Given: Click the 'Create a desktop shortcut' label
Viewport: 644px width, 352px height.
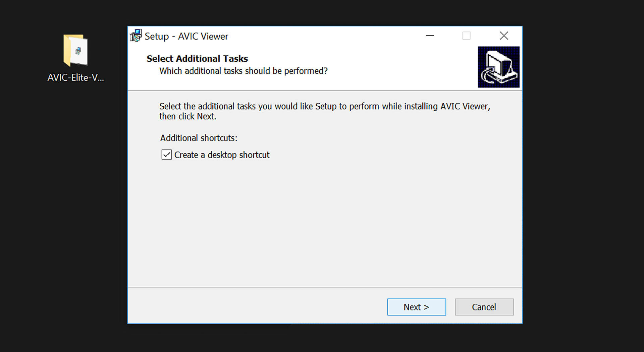Looking at the screenshot, I should click(x=222, y=155).
